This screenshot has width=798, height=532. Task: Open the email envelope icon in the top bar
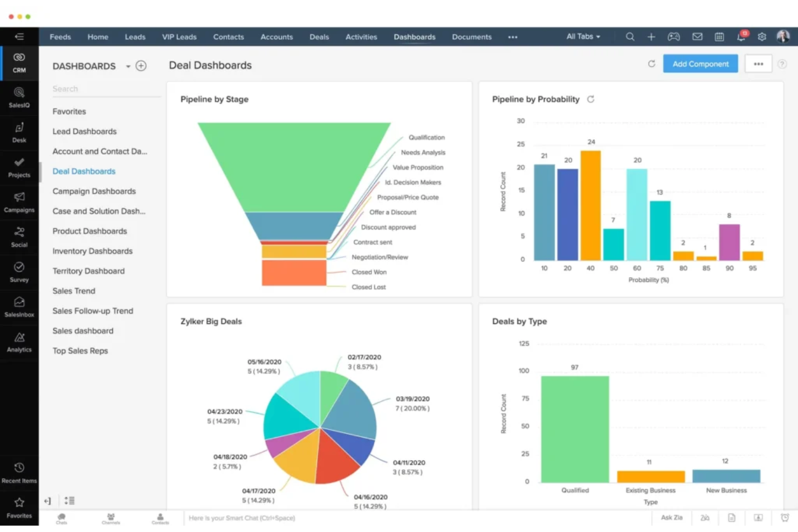697,37
